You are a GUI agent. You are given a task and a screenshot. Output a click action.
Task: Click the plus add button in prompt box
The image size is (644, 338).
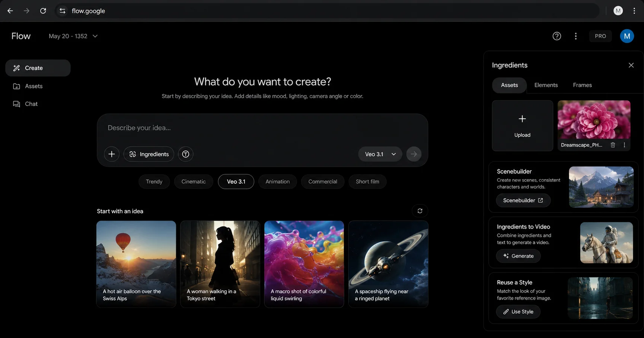(x=112, y=154)
